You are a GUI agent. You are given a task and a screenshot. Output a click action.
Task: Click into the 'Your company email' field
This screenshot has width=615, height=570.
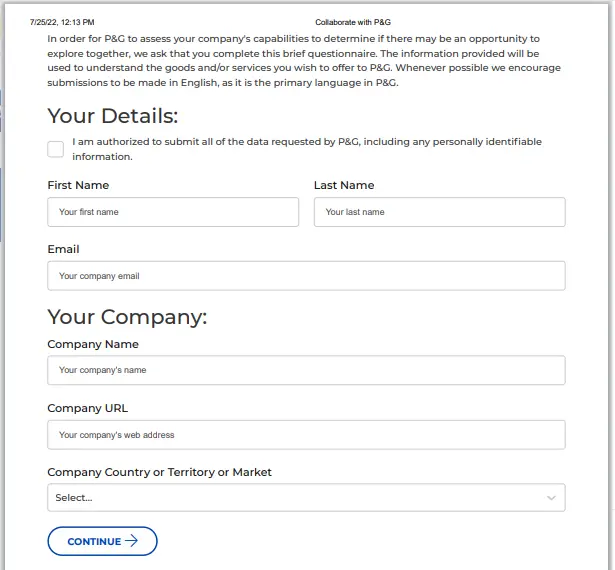click(306, 276)
